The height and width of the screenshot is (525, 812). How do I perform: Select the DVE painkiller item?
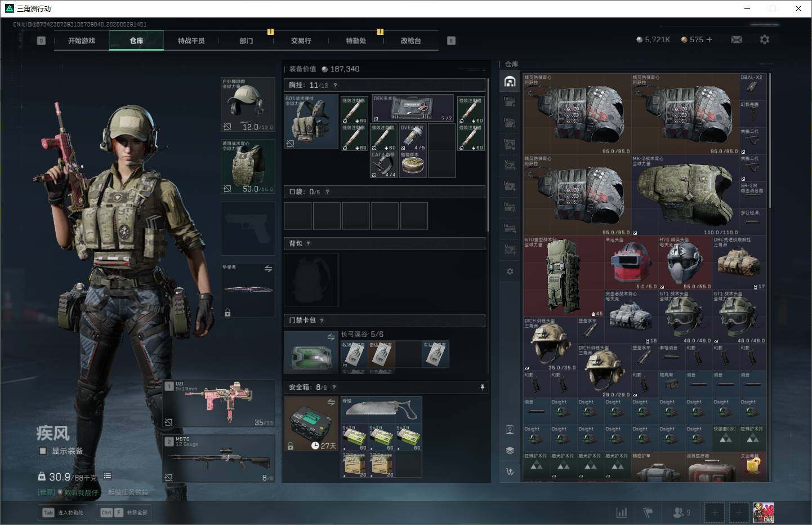[413, 137]
